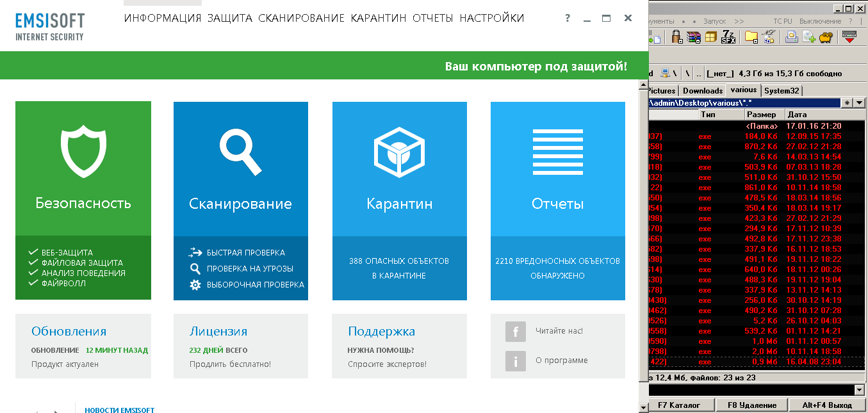Click NL links icon in Total Commander
Screen dimensions: 868x413
(x=768, y=36)
